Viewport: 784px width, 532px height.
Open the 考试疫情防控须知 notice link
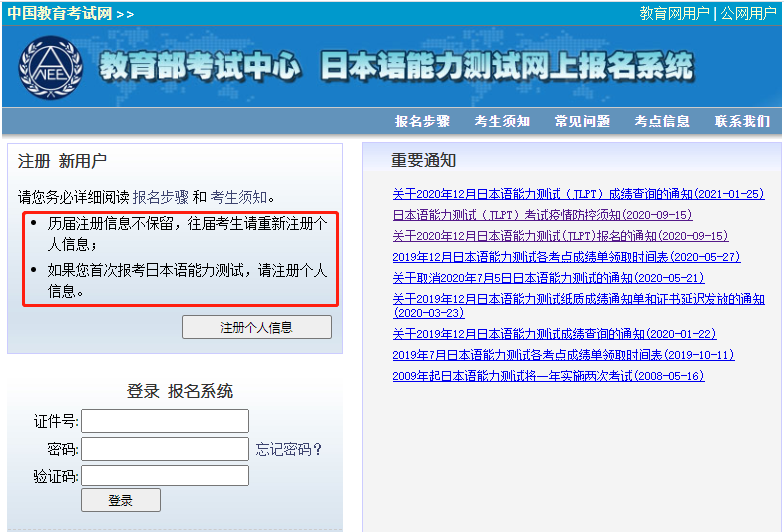[x=541, y=215]
